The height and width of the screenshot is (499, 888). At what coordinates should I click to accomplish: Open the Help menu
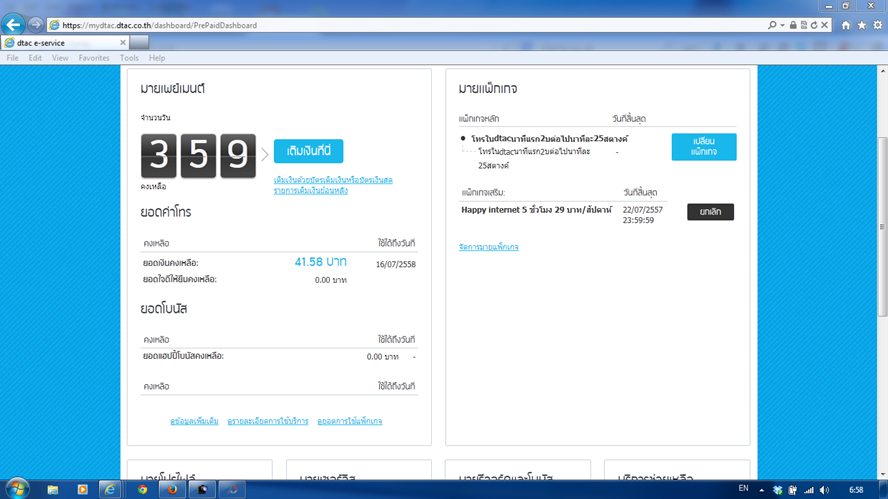[157, 58]
